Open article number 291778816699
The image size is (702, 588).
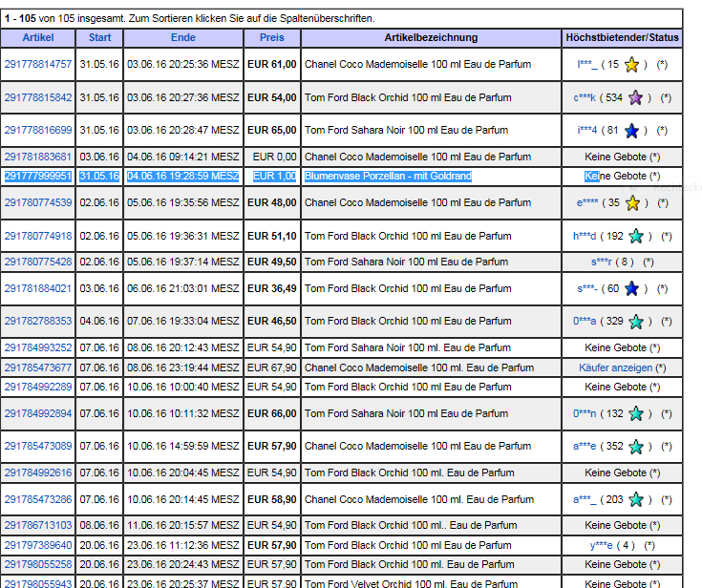[38, 130]
